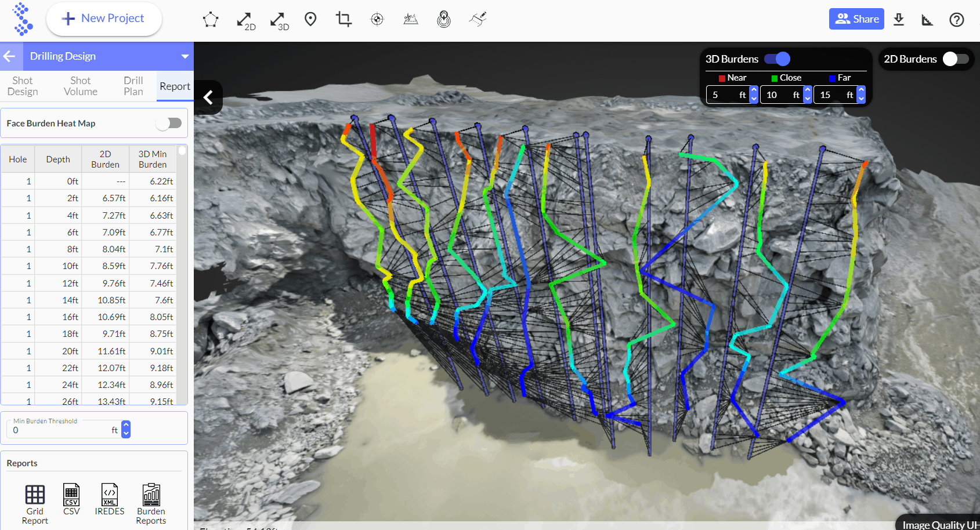980x530 pixels.
Task: Open the Drill Plan tab
Action: tap(133, 86)
